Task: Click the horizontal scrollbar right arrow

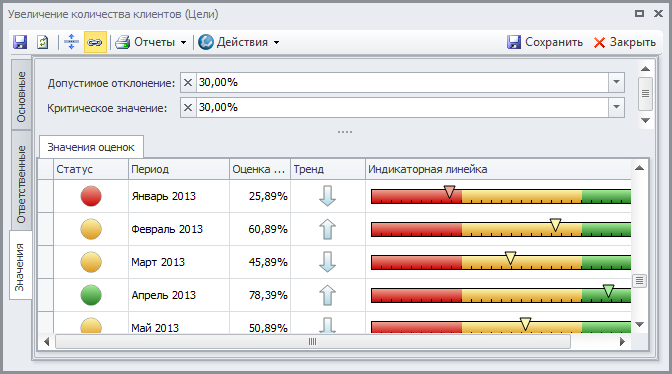Action: click(x=622, y=341)
